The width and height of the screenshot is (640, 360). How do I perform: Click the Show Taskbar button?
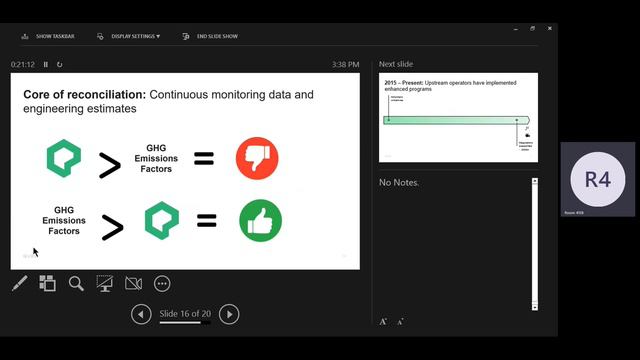[x=48, y=36]
